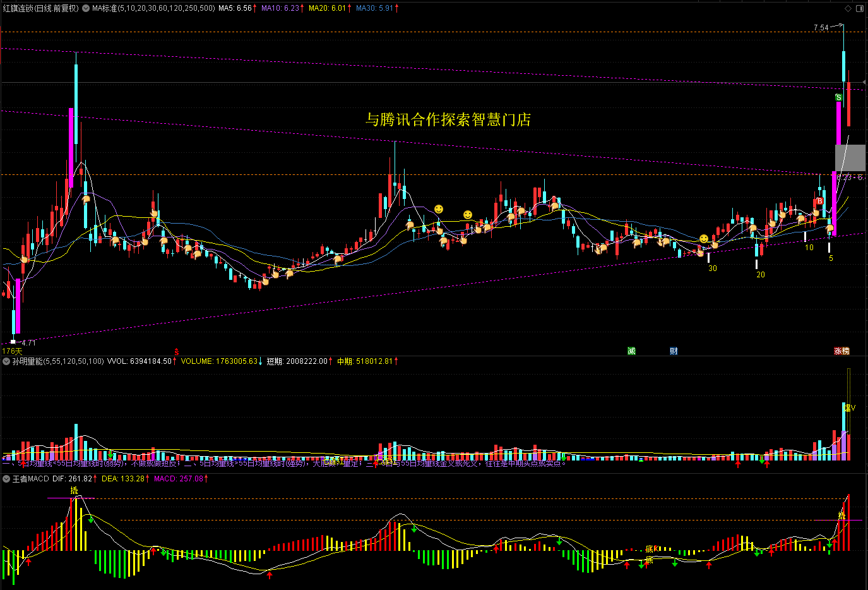Image resolution: width=868 pixels, height=590 pixels.
Task: Click the VVOL: 6394184.50 value
Action: (140, 361)
